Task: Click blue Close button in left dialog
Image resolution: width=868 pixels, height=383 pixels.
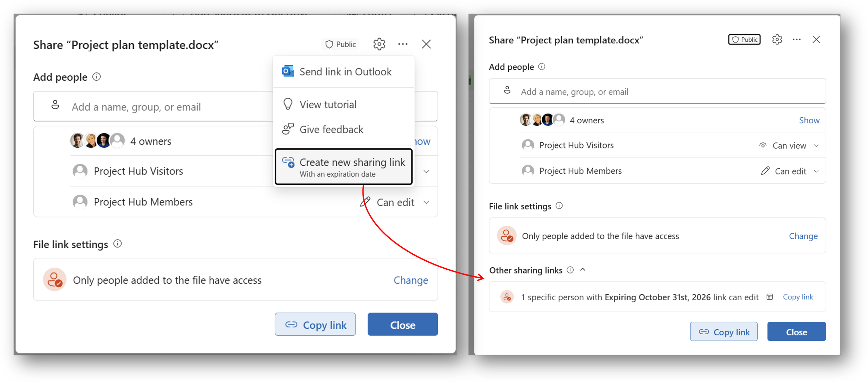Action: click(403, 324)
